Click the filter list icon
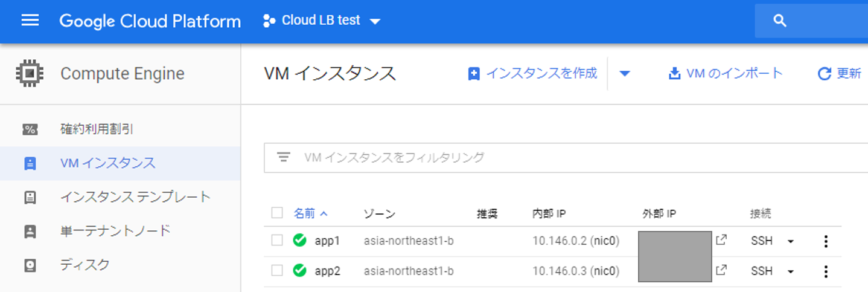The height and width of the screenshot is (292, 868). 284,157
